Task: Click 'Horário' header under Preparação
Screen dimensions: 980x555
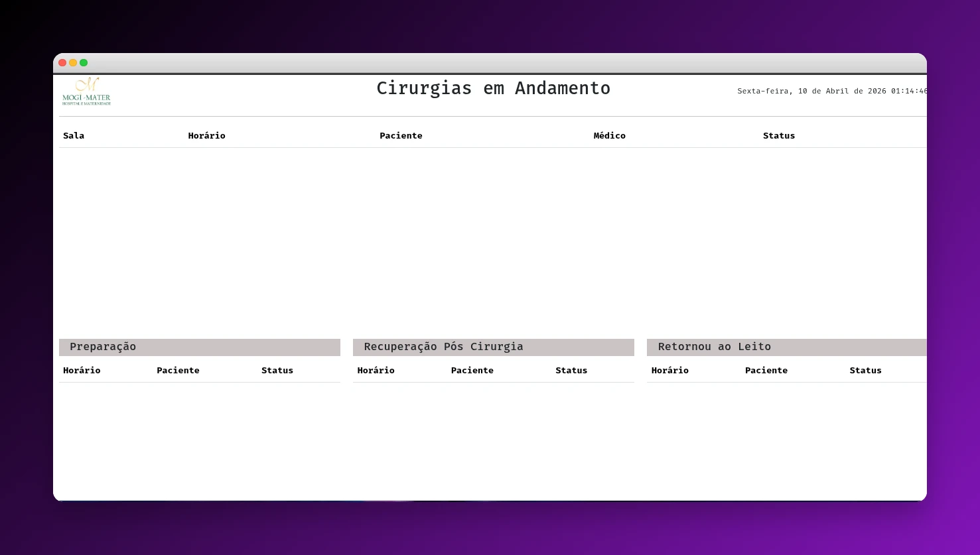Action: pyautogui.click(x=82, y=370)
